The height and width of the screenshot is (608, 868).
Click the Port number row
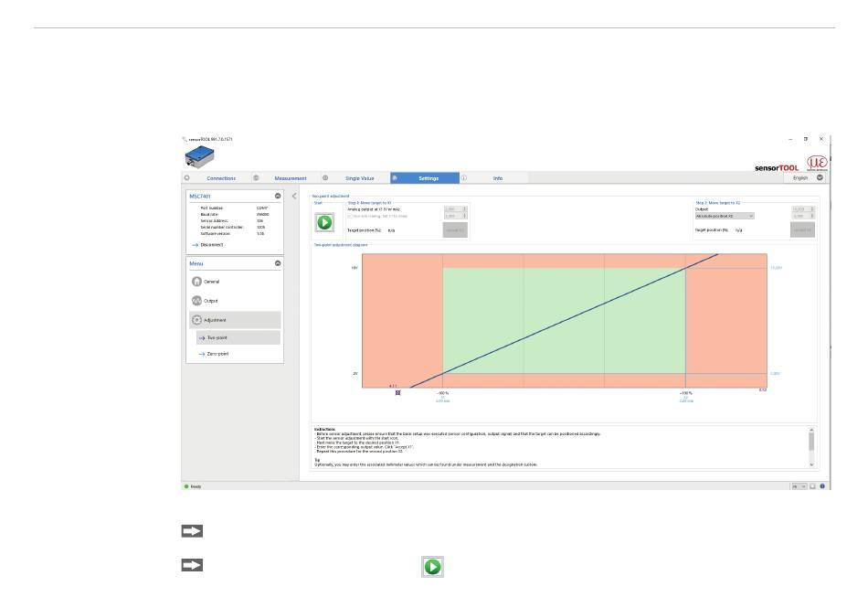click(x=235, y=208)
